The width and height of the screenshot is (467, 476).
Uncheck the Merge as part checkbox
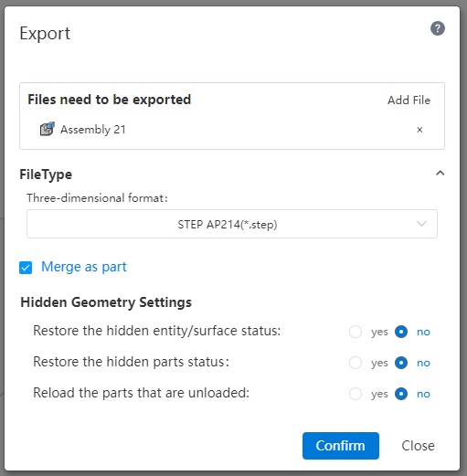(x=26, y=268)
